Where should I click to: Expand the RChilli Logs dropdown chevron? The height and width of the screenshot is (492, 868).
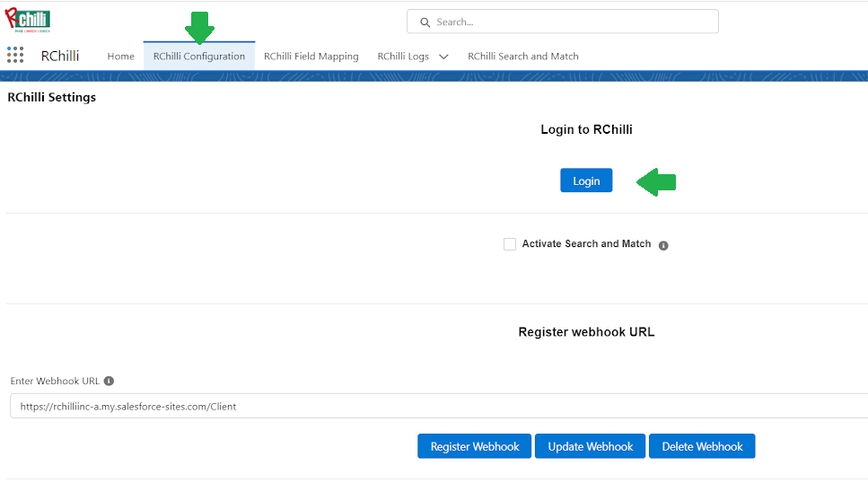(x=443, y=57)
